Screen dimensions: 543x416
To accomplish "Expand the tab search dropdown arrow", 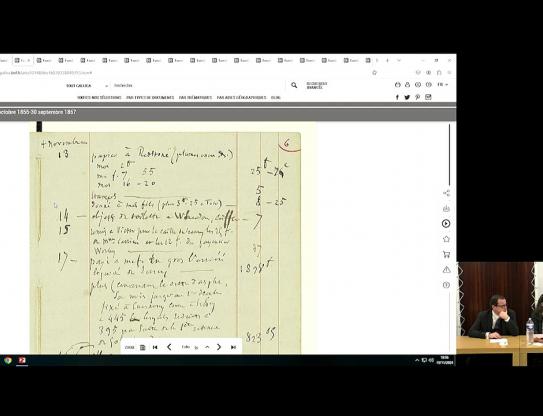I will (399, 60).
